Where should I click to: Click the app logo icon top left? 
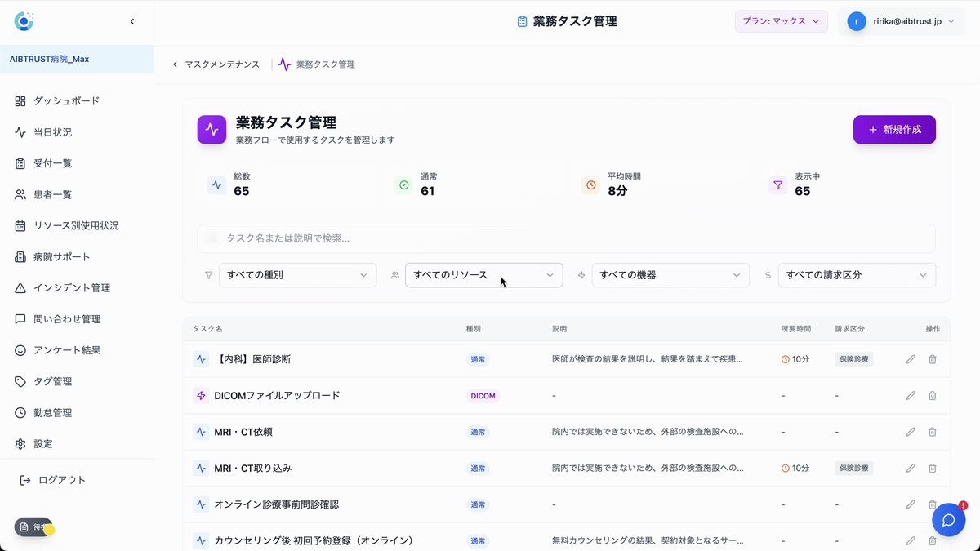coord(24,20)
